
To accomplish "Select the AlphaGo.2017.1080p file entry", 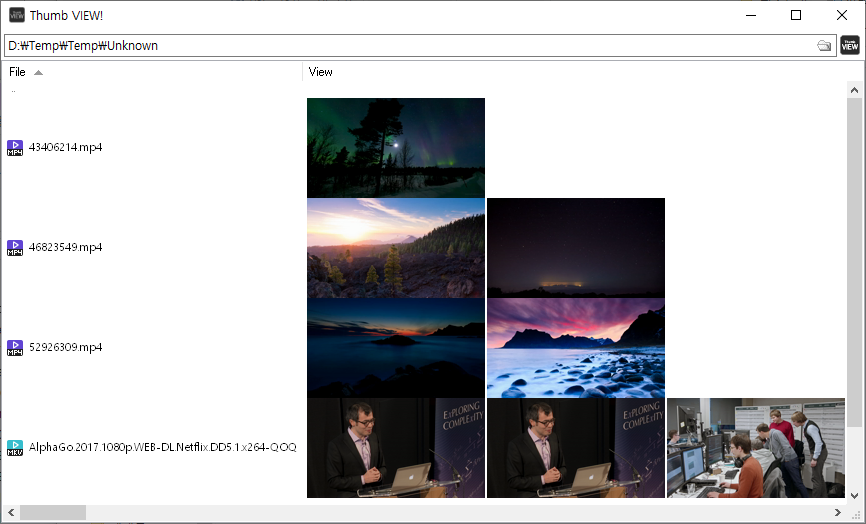I will 162,448.
